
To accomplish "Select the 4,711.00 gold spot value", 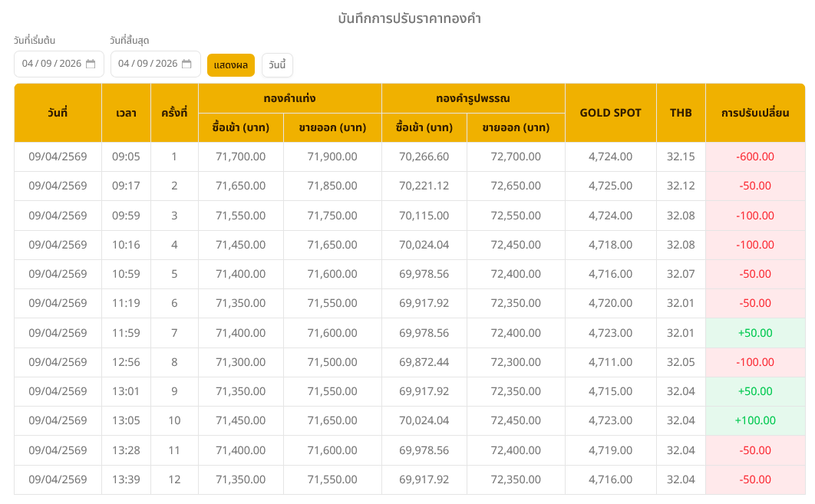I will click(x=610, y=362).
